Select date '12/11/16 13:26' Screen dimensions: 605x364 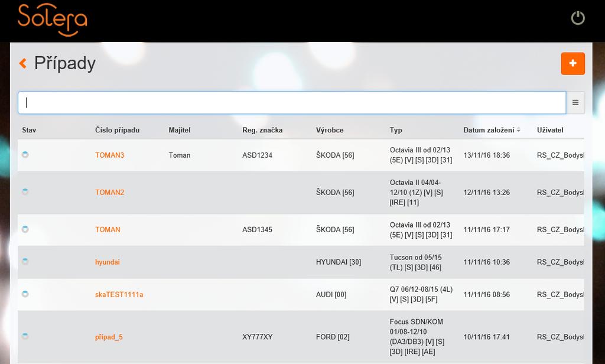(487, 192)
